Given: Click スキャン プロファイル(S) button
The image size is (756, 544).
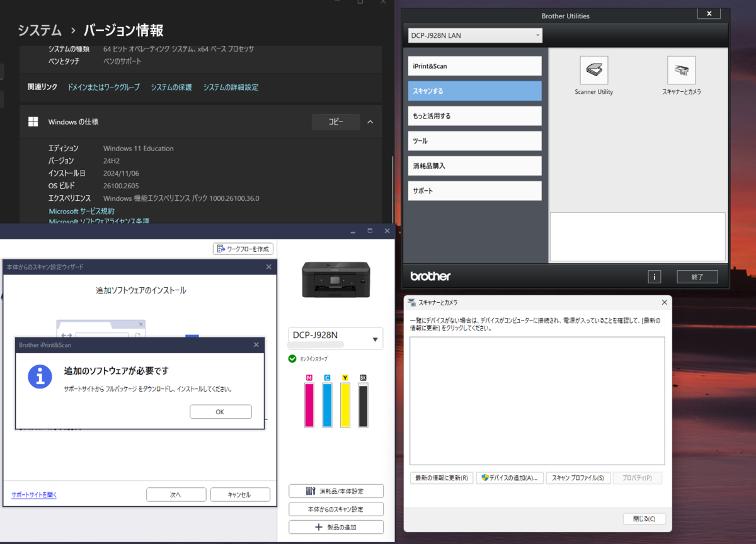Looking at the screenshot, I should coord(578,478).
